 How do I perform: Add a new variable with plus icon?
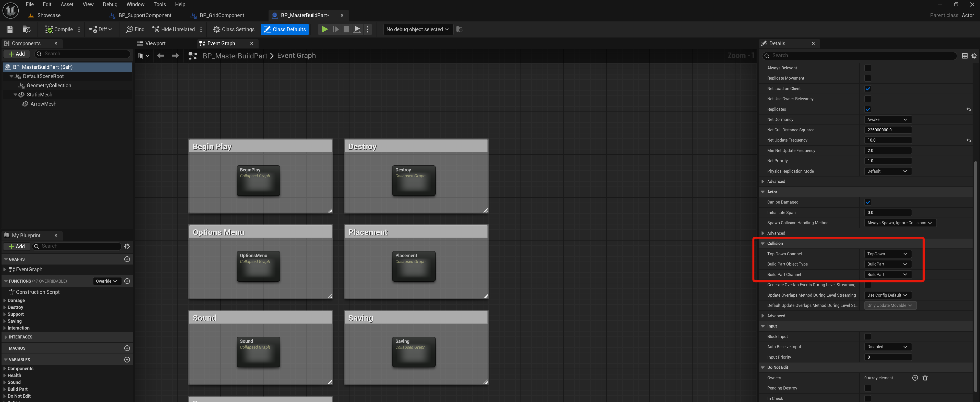127,359
